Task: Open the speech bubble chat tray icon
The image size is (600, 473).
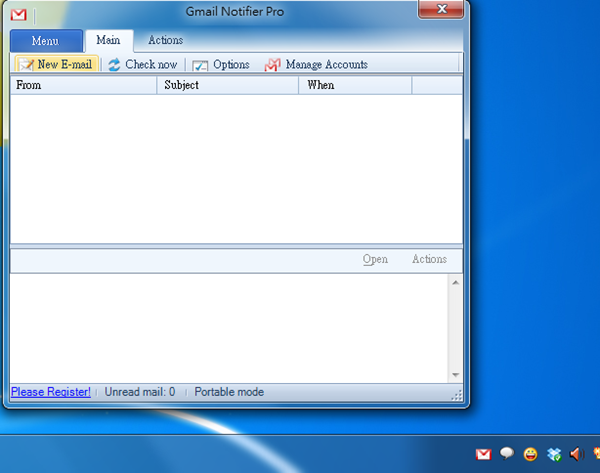Action: pyautogui.click(x=507, y=455)
